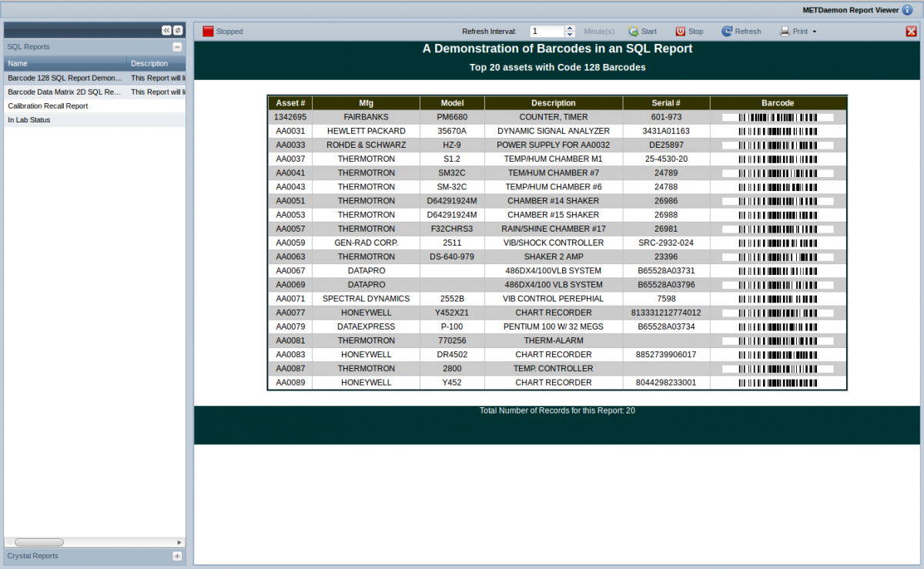Open Barcode Data Matrix 2D SQL report
This screenshot has height=569, width=924.
pyautogui.click(x=65, y=92)
